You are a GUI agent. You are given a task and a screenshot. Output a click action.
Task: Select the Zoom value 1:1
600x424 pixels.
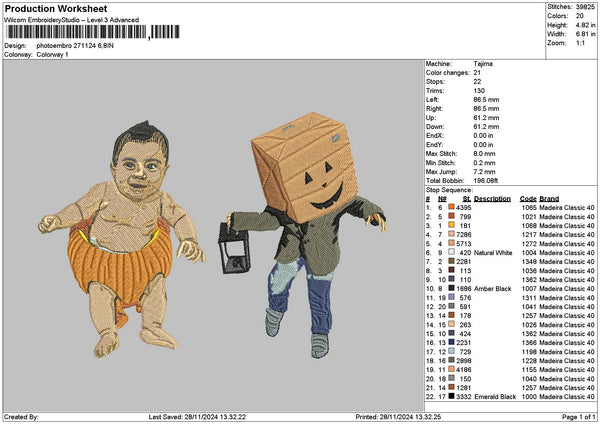(x=580, y=43)
